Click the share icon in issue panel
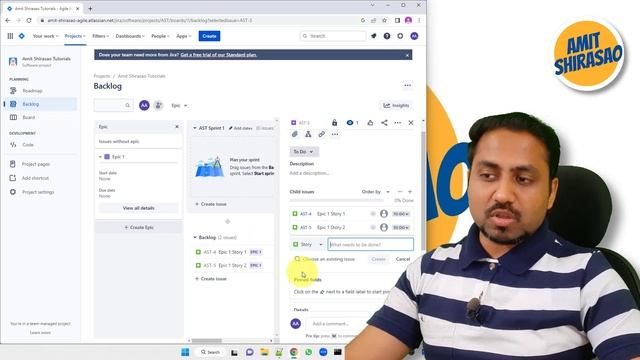The height and width of the screenshot is (360, 640). point(384,122)
